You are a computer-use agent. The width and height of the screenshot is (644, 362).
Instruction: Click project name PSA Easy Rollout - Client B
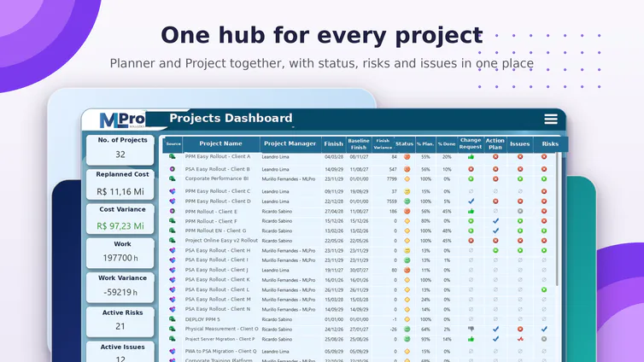(217, 169)
